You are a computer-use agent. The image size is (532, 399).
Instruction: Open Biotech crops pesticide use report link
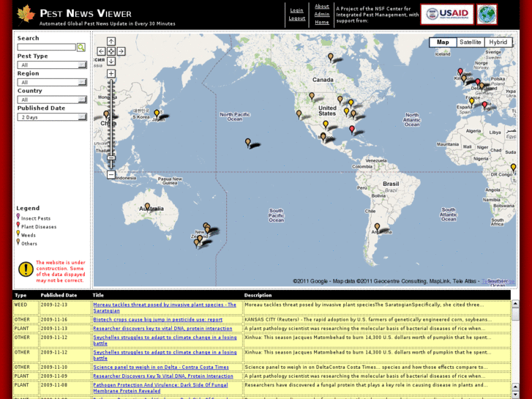click(x=158, y=319)
